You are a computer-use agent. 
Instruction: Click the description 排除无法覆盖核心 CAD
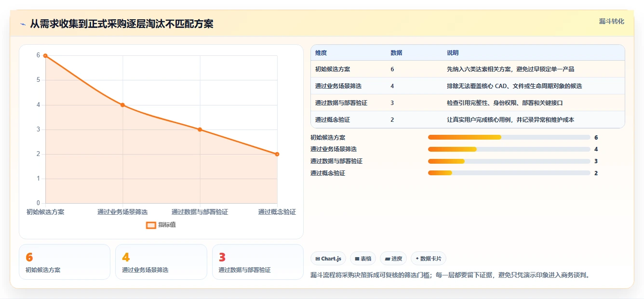tap(514, 86)
